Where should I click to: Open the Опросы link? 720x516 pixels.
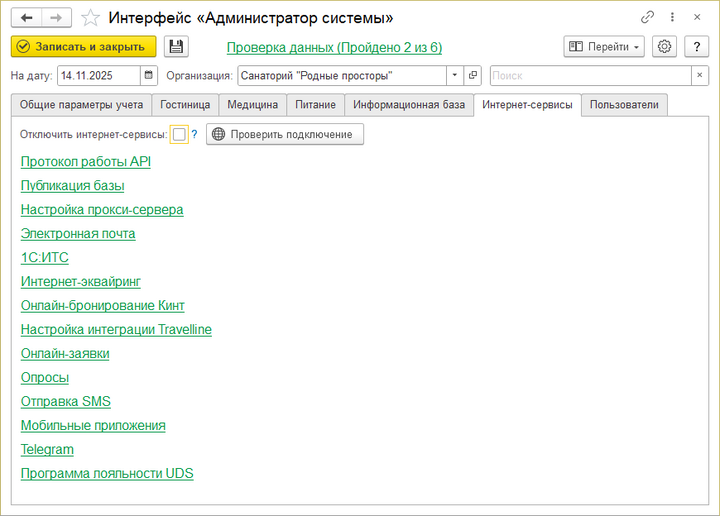coord(45,377)
